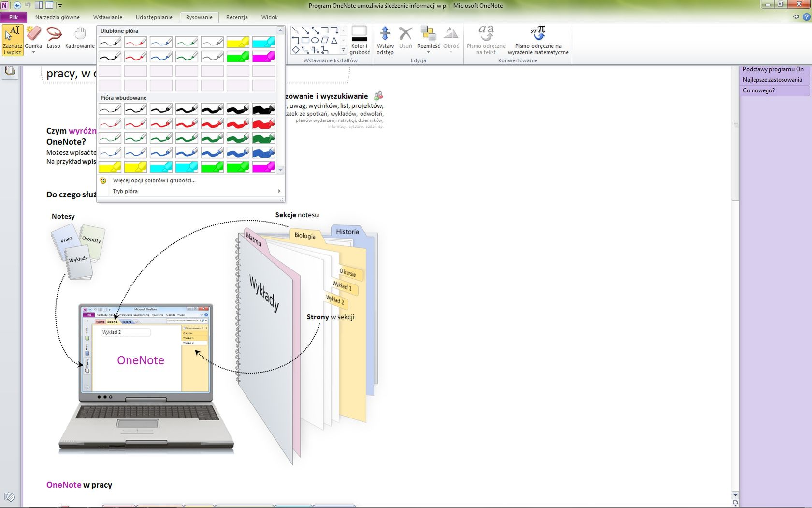The width and height of the screenshot is (812, 508).
Task: Click the Rozmieść arrange button
Action: tap(428, 41)
